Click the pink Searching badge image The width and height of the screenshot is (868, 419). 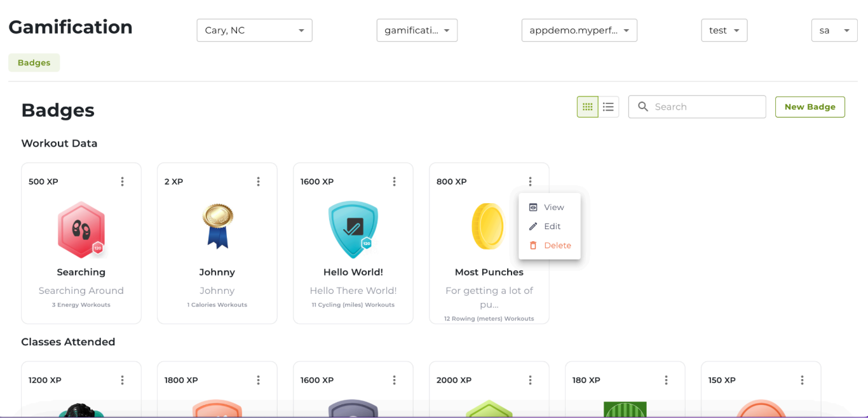click(81, 230)
